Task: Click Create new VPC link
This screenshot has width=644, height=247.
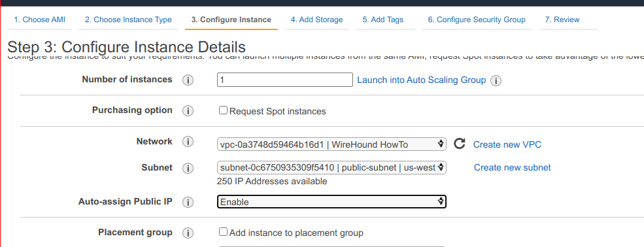Action: coord(507,144)
